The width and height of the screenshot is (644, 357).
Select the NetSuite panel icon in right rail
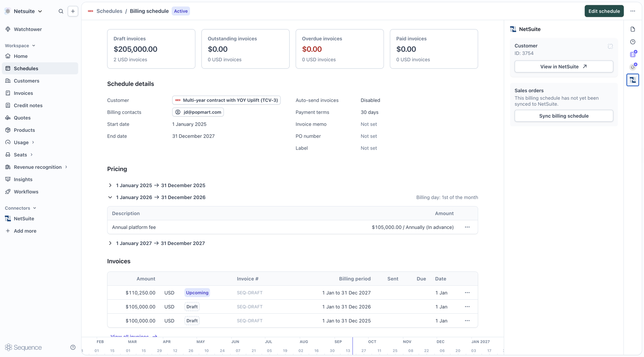(x=633, y=80)
